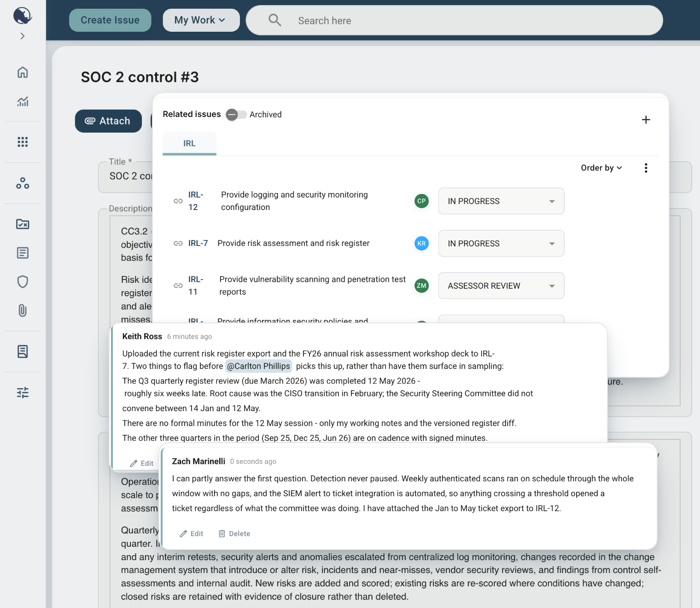The height and width of the screenshot is (608, 700).
Task: Toggle the Archived switch
Action: tap(236, 115)
